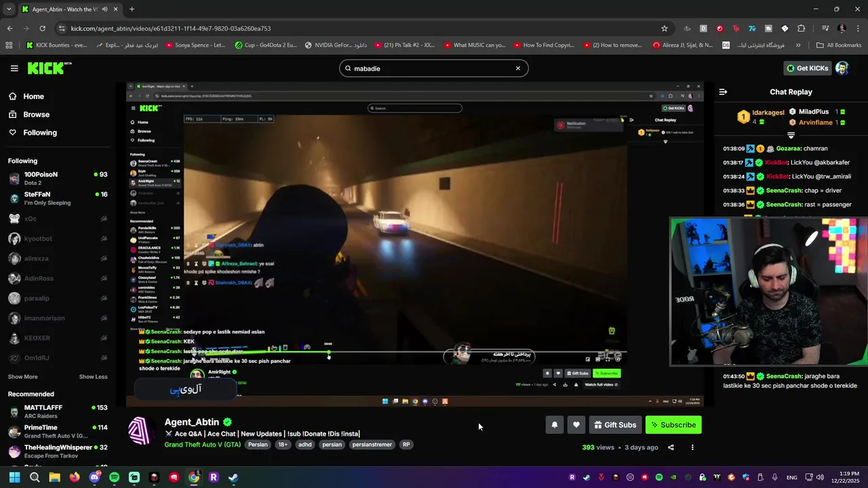
Task: Open PrimeTime recommended channel
Action: (x=57, y=431)
